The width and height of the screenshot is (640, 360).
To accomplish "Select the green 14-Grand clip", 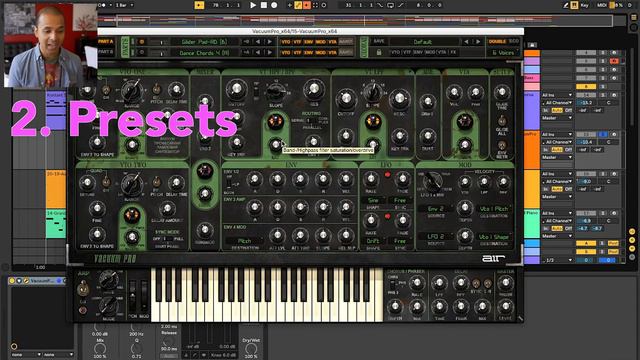I will [56, 224].
